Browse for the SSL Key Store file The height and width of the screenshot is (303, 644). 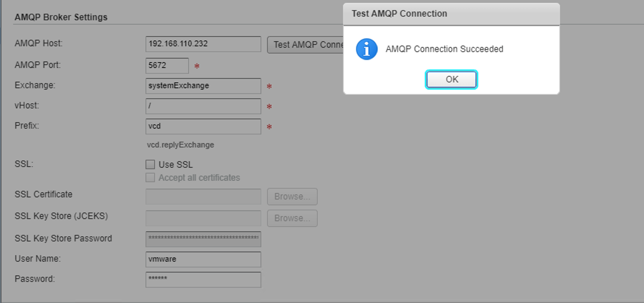292,218
